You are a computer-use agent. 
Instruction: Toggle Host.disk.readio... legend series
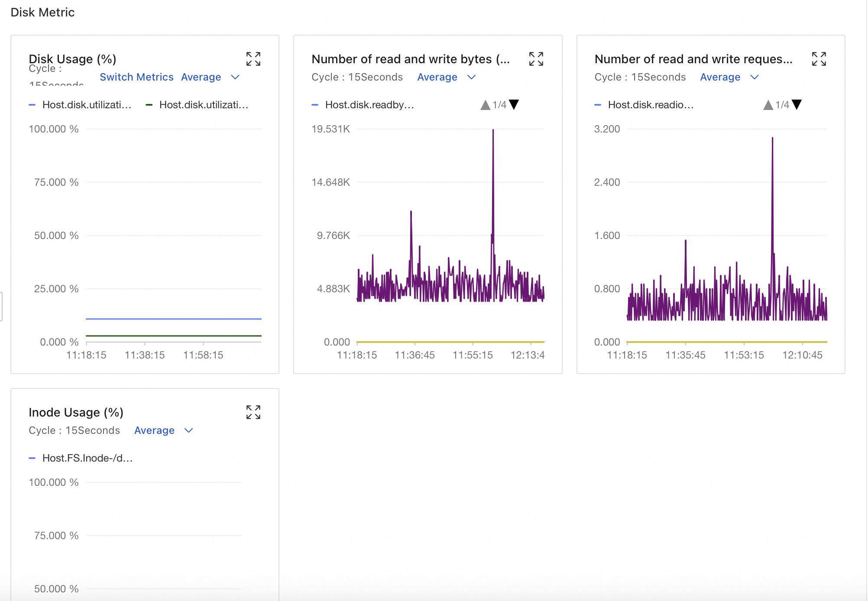click(651, 105)
